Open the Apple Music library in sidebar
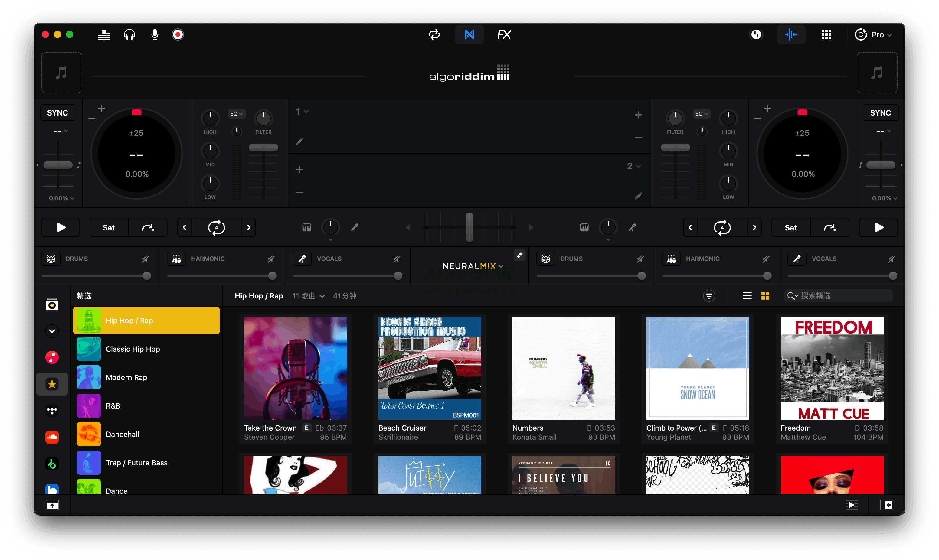 tap(52, 357)
